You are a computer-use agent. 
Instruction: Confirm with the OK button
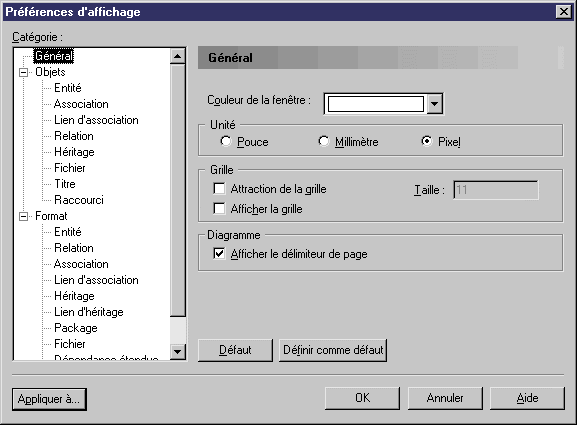(362, 398)
